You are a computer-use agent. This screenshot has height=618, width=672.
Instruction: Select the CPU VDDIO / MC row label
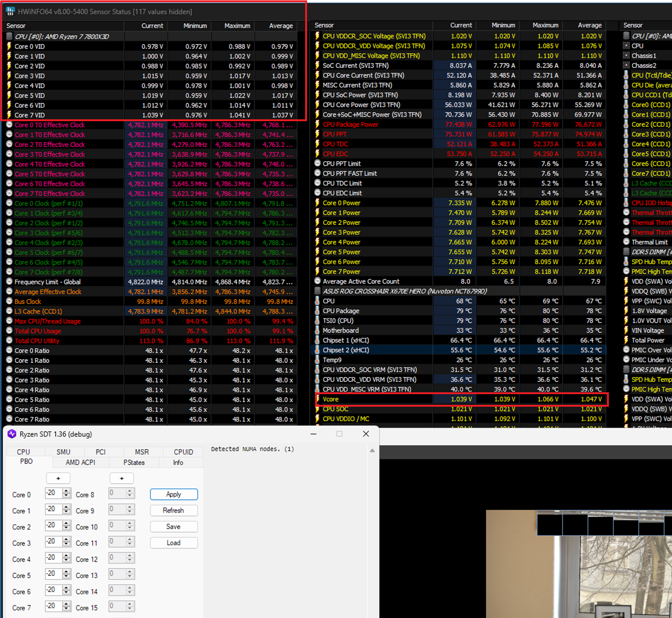(x=346, y=419)
